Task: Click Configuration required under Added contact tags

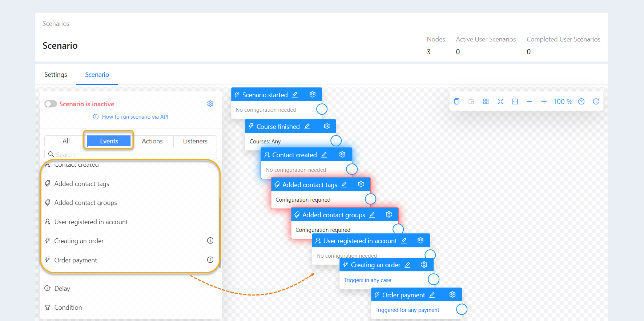Action: point(303,200)
